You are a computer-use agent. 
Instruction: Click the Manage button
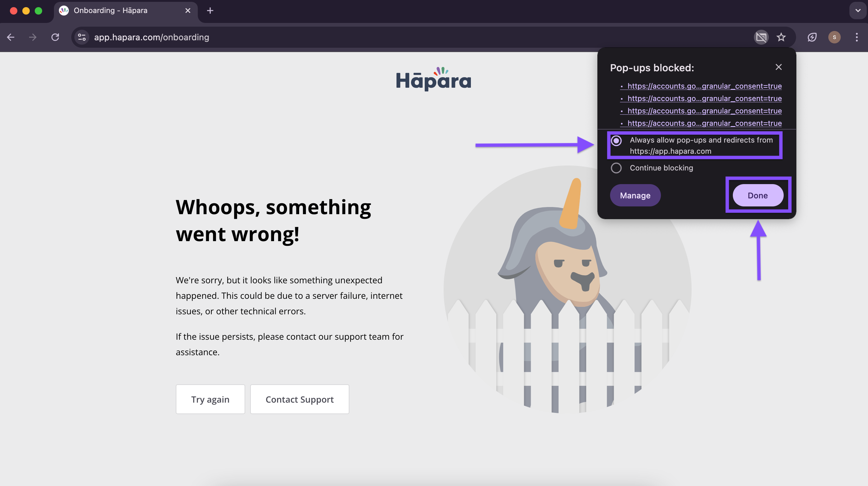635,195
